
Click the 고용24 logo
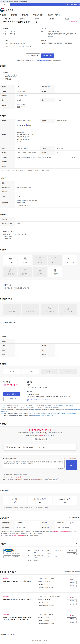[7, 10]
